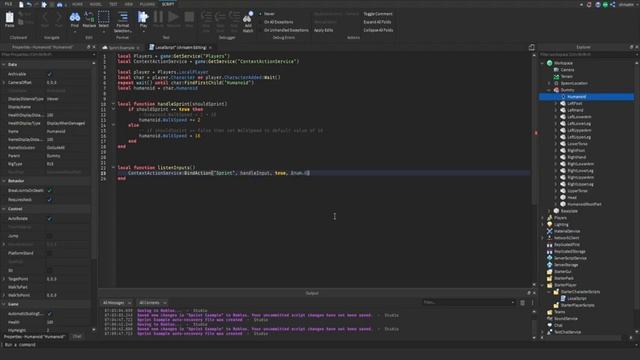Select the Never break-on-errors option
640x360 pixels.
tap(269, 14)
